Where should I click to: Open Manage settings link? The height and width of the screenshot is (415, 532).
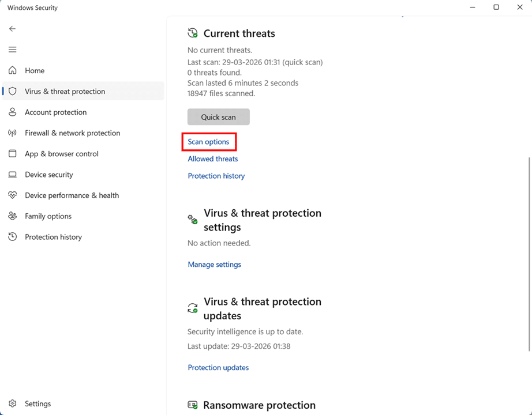pos(214,265)
